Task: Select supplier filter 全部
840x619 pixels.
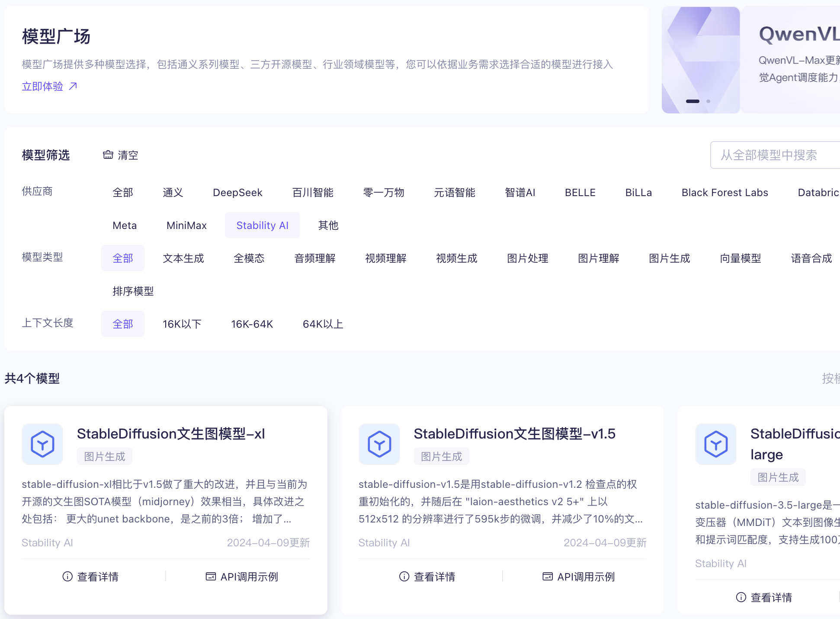Action: 123,193
